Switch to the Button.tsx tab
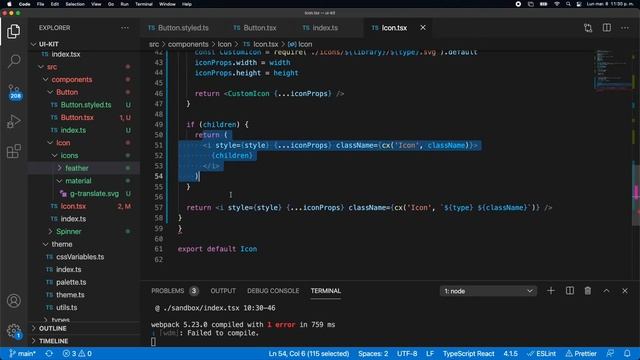The image size is (640, 360). click(260, 28)
